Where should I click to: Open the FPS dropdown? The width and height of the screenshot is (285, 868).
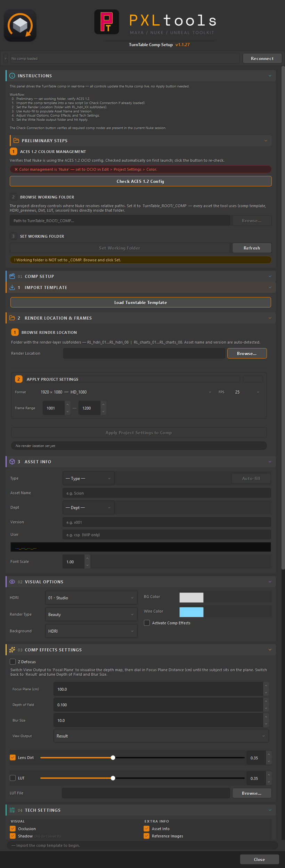[x=247, y=392]
